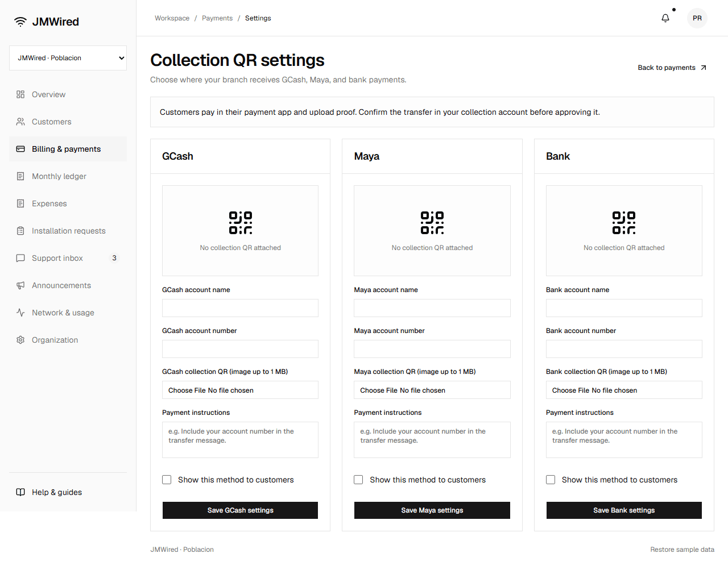728x570 pixels.
Task: Click the Announcements megaphone icon
Action: 20,285
